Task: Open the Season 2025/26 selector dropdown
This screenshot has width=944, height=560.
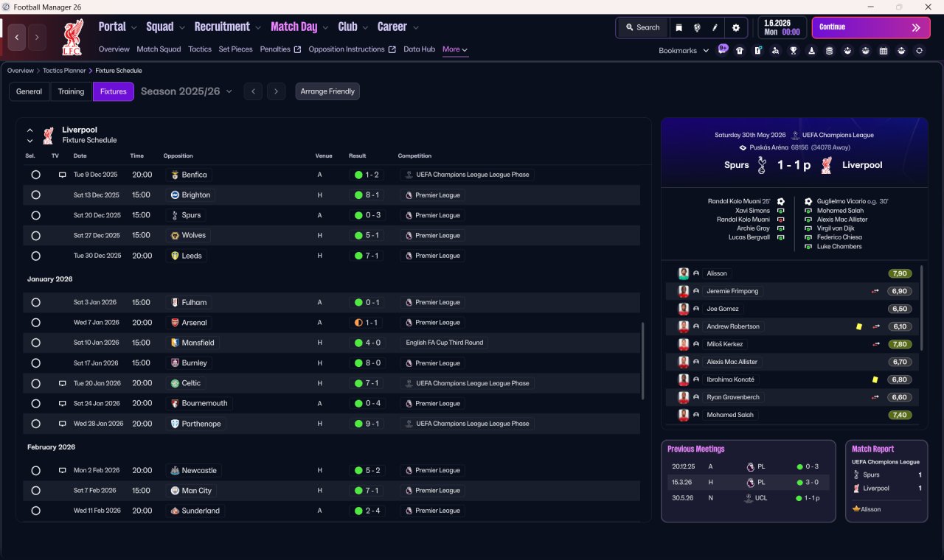Action: click(187, 91)
